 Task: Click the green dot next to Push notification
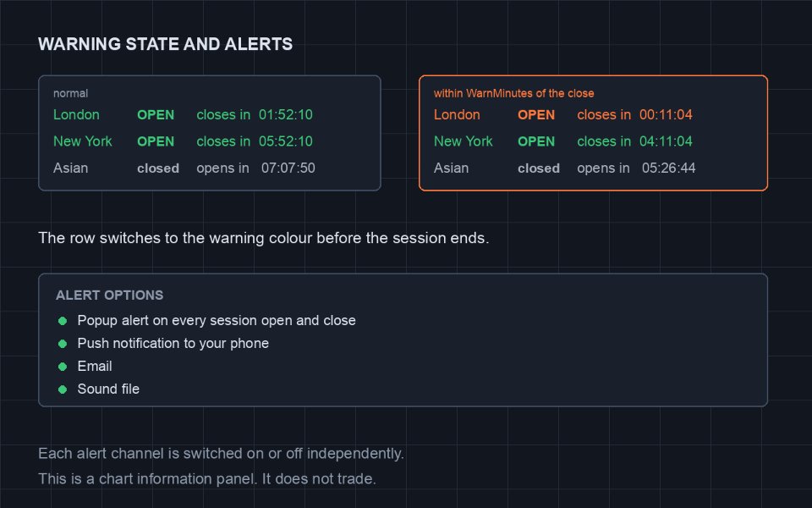click(x=63, y=344)
